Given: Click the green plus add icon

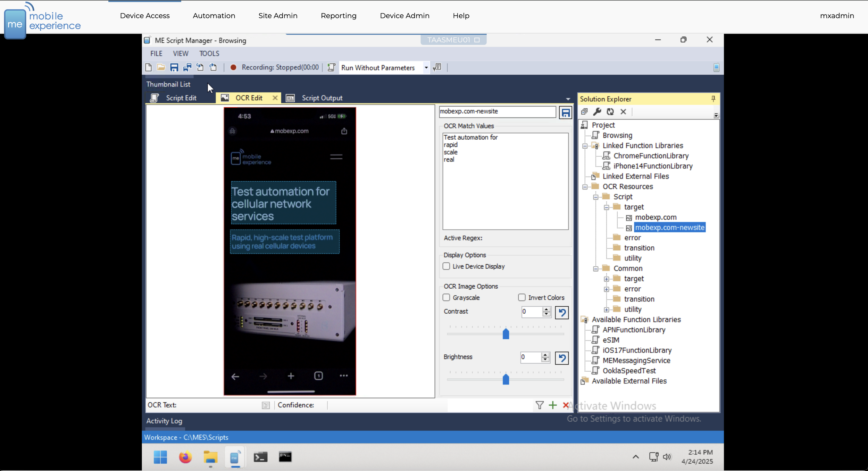Looking at the screenshot, I should pos(552,405).
